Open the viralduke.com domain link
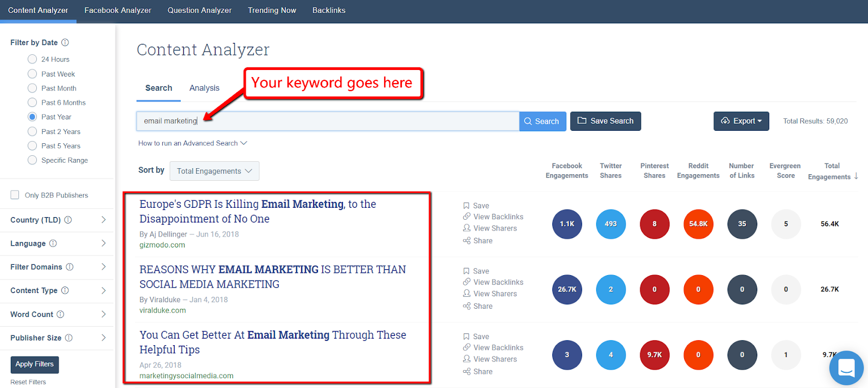Viewport: 868px width, 388px height. tap(163, 310)
